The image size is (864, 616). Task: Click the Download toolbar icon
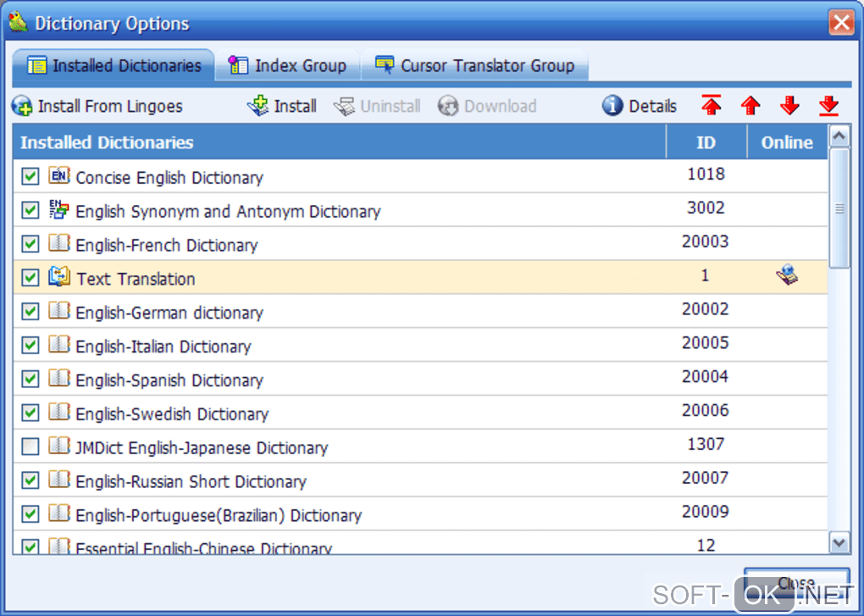[448, 106]
